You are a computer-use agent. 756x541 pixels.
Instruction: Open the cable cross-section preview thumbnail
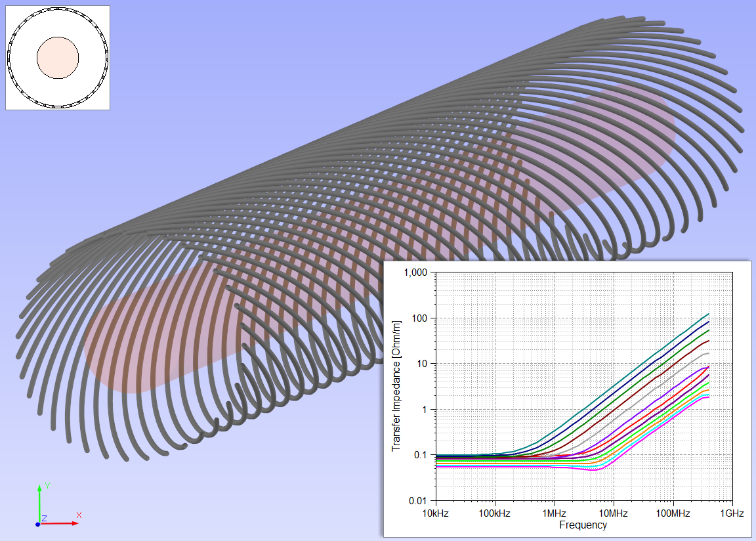[58, 57]
